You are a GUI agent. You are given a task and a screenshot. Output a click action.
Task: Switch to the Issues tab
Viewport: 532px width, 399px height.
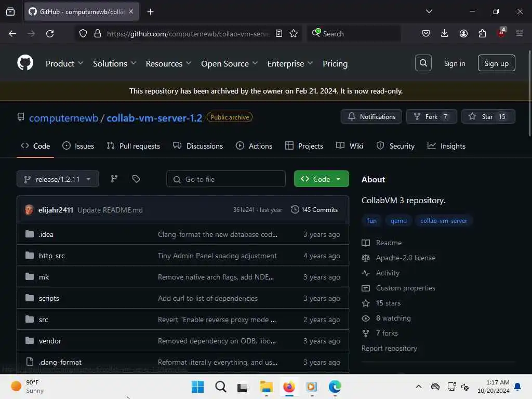[78, 146]
